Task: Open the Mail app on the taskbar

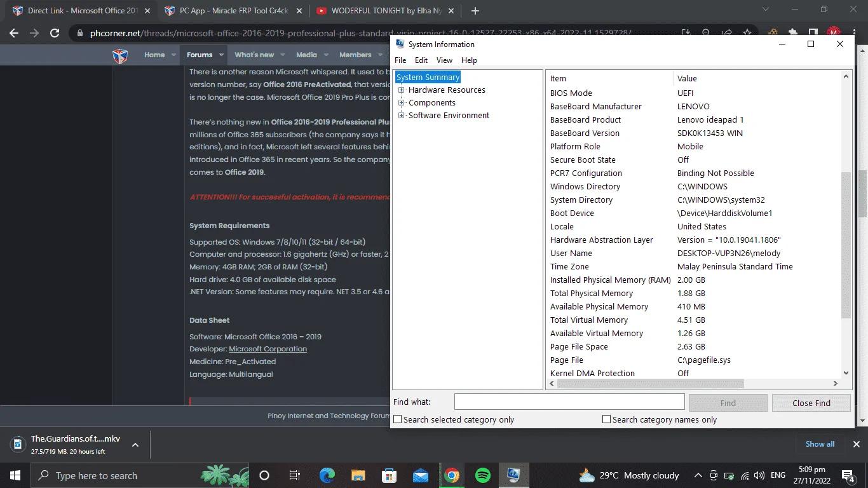Action: click(x=421, y=475)
